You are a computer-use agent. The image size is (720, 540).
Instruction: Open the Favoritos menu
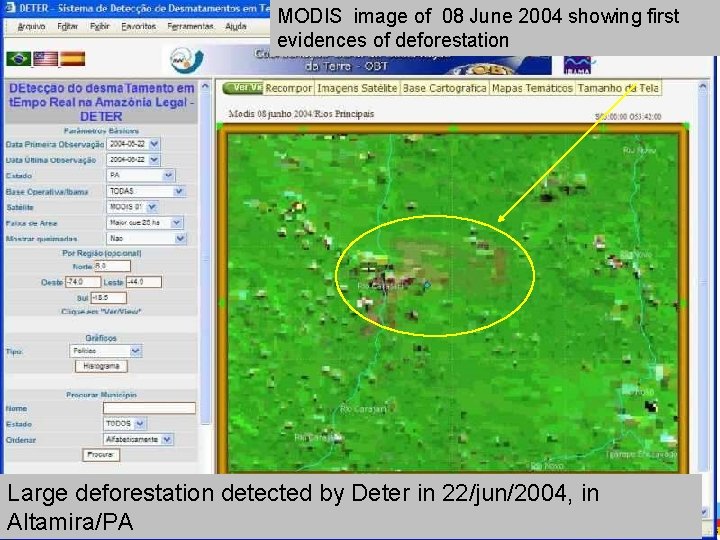pos(138,27)
